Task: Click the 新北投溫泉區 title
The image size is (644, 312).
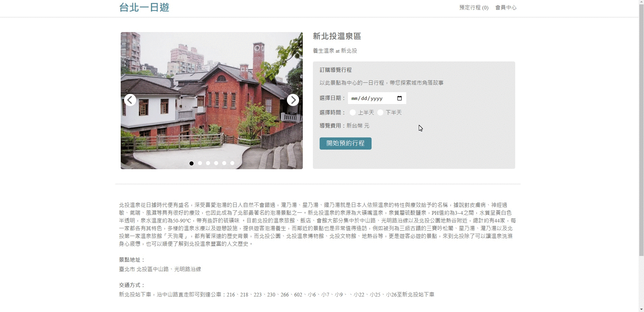Action: point(337,36)
